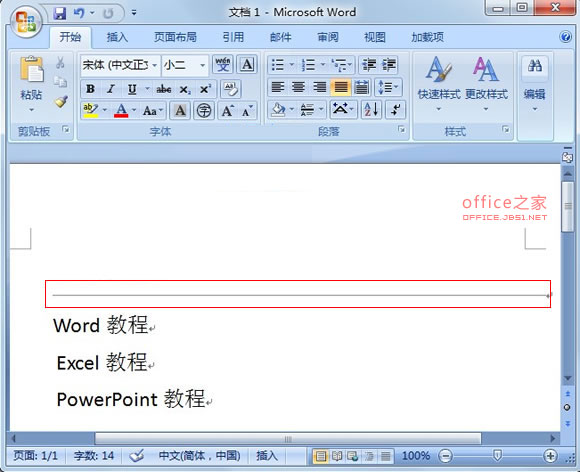This screenshot has width=580, height=472.
Task: Click the spelling check status icon
Action: pyautogui.click(x=136, y=456)
